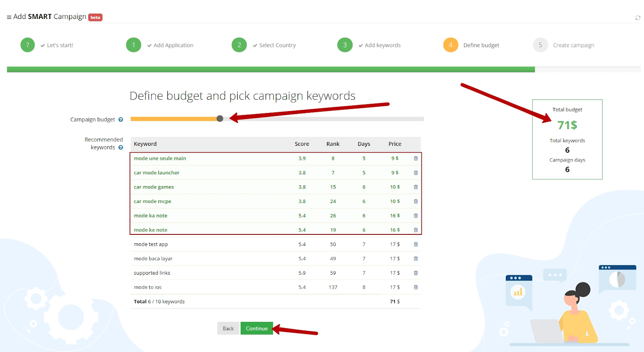Click the Keyword column header

point(145,144)
